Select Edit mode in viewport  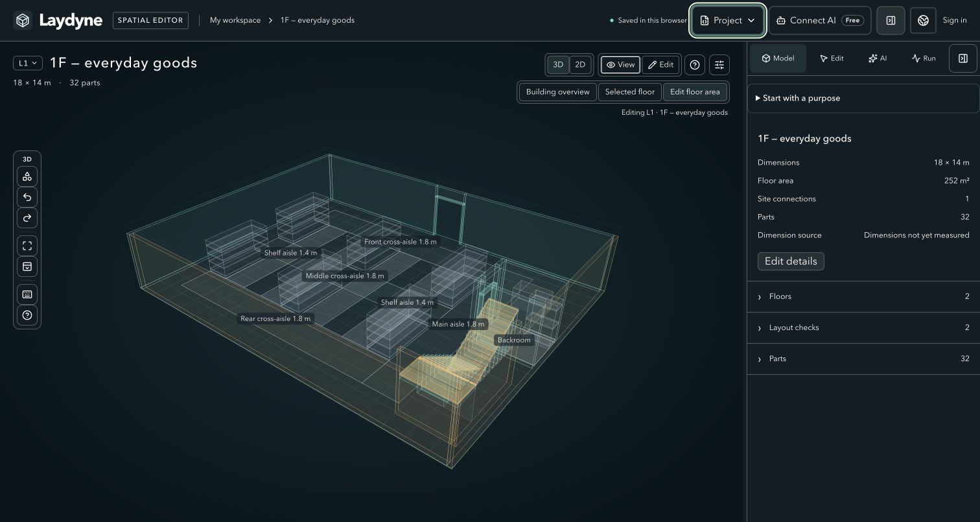[661, 65]
